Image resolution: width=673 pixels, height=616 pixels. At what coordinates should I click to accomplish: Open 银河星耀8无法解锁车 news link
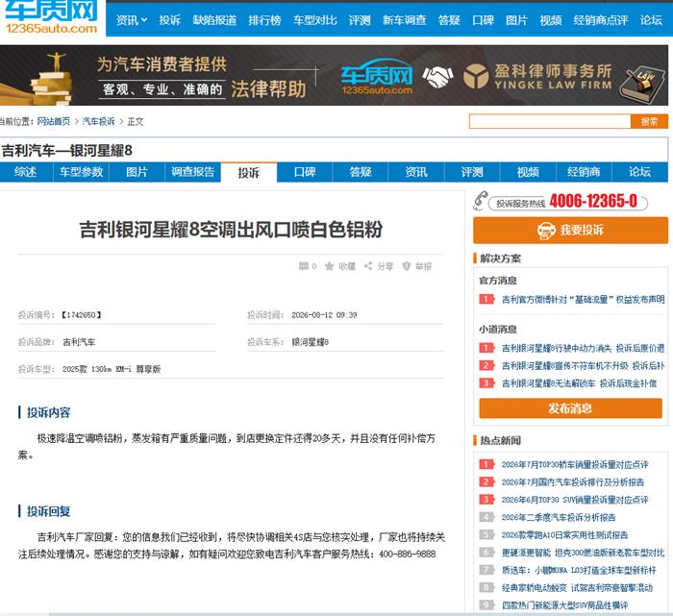pyautogui.click(x=580, y=383)
